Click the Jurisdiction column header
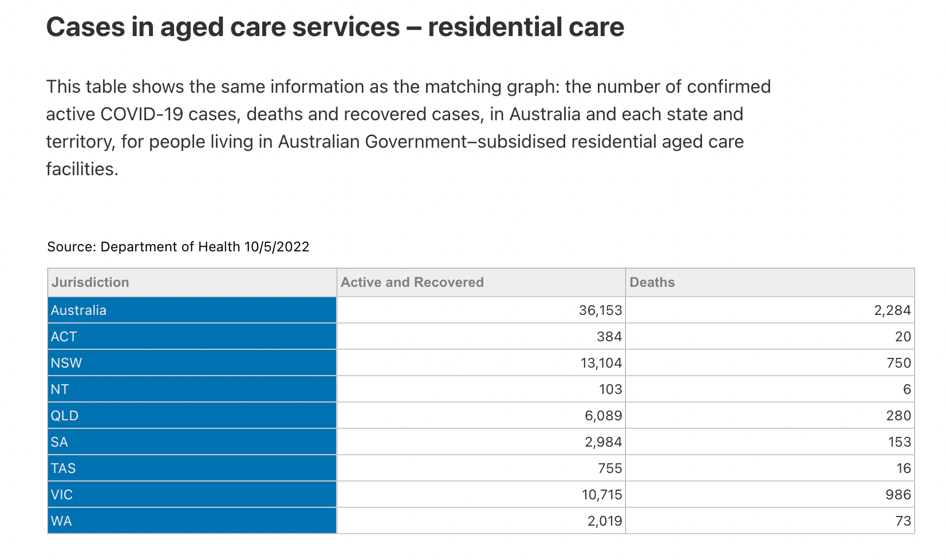The height and width of the screenshot is (560, 946). pos(90,282)
